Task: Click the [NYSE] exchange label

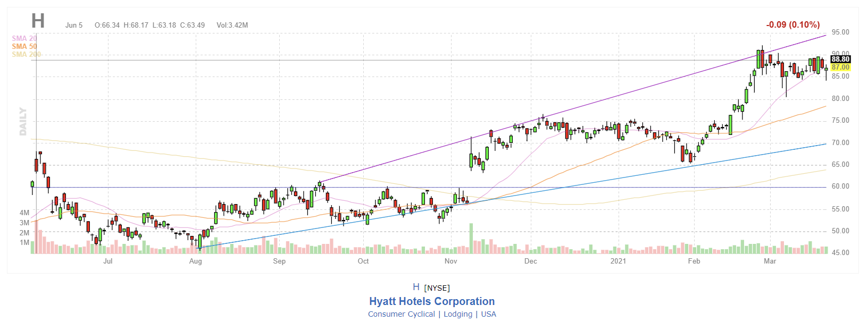Action: point(437,288)
